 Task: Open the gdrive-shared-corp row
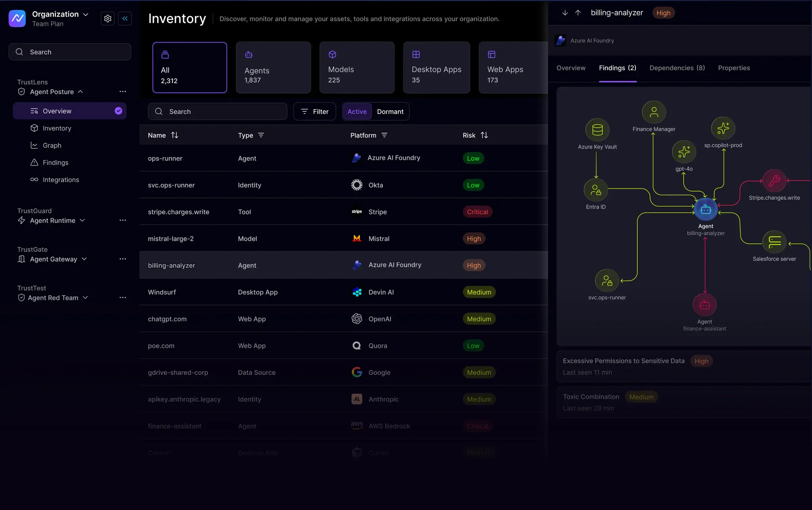(x=343, y=372)
